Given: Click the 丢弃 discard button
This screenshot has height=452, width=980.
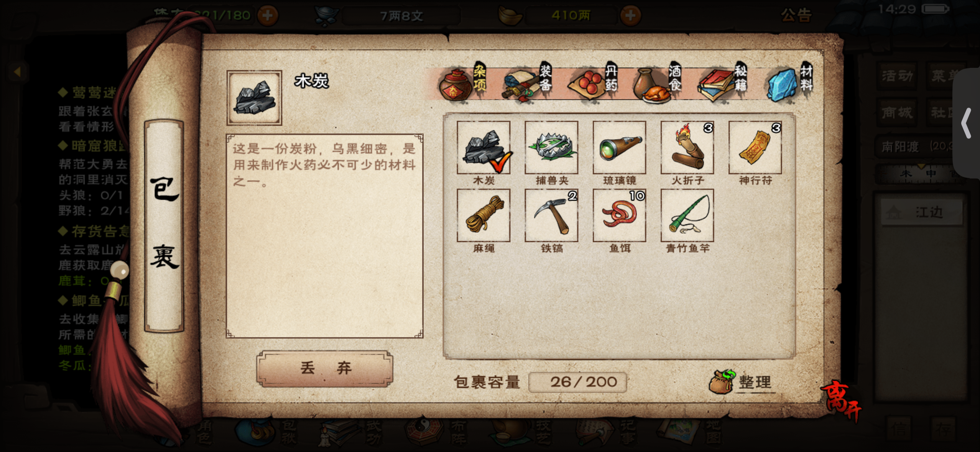Looking at the screenshot, I should point(325,368).
